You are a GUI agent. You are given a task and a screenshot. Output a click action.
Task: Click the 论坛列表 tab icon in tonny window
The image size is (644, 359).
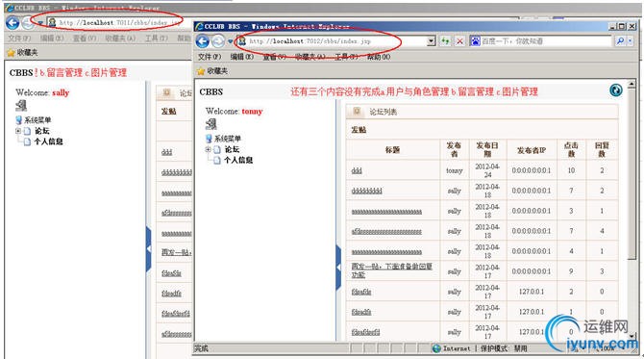click(x=357, y=112)
